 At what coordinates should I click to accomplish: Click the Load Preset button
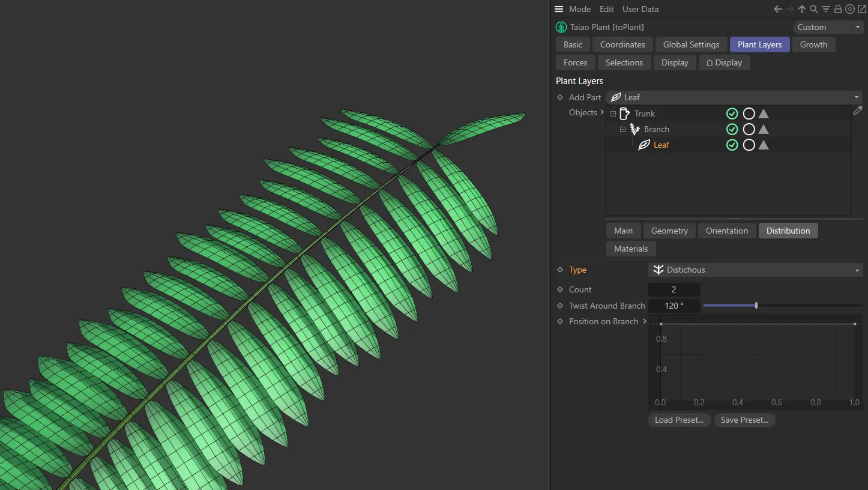(679, 420)
